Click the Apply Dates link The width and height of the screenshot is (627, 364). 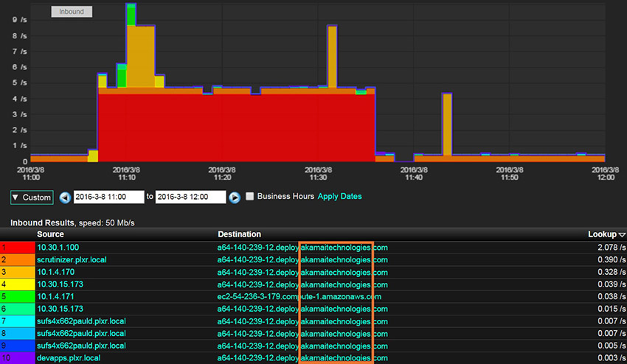pos(339,196)
